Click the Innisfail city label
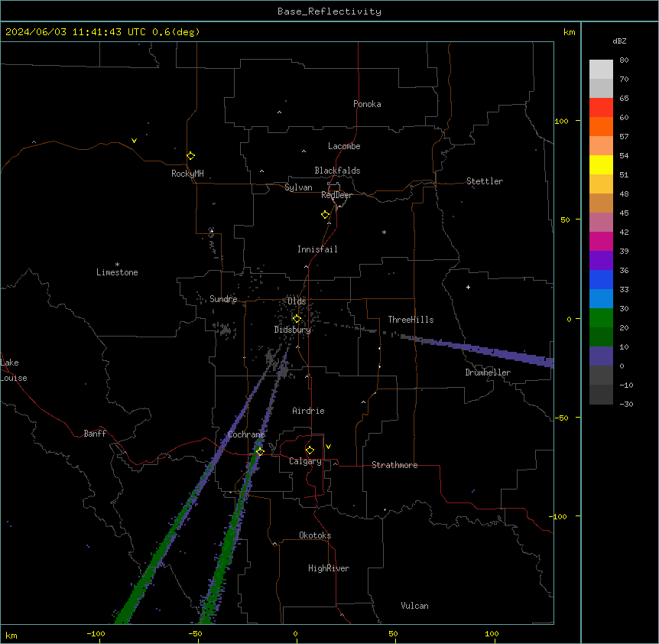The image size is (659, 644). (317, 249)
